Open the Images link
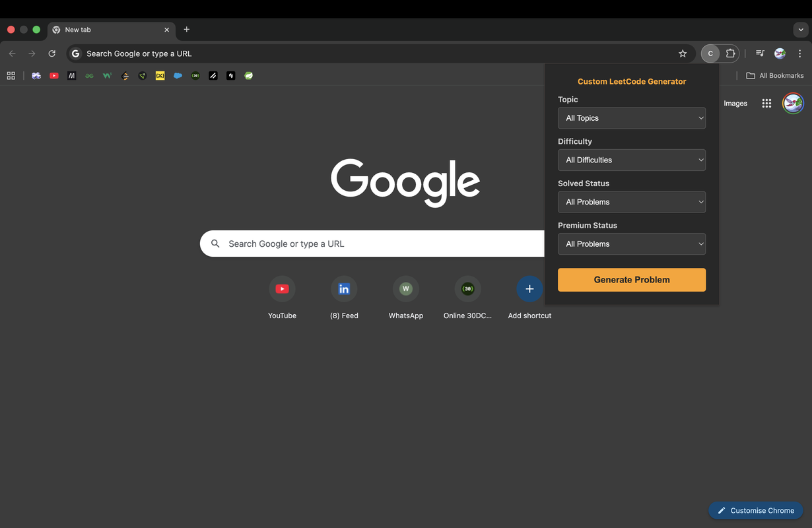The image size is (812, 528). [735, 103]
